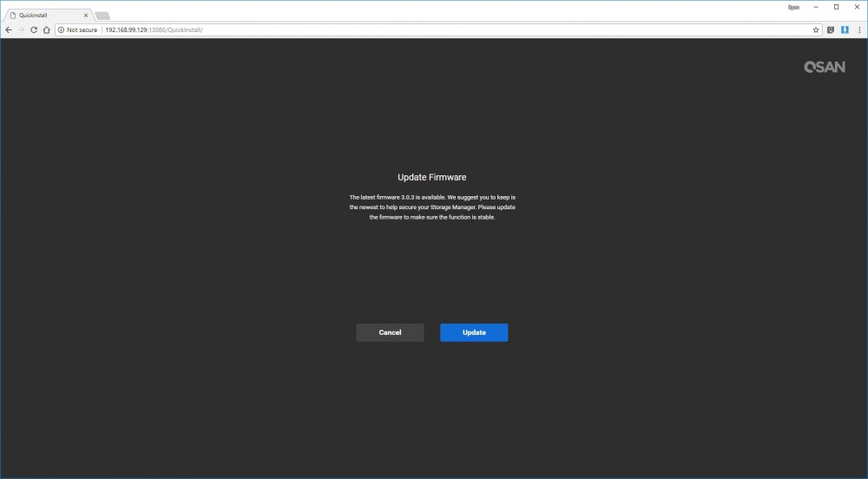This screenshot has width=868, height=479.
Task: Click the blue Update button
Action: tap(474, 332)
